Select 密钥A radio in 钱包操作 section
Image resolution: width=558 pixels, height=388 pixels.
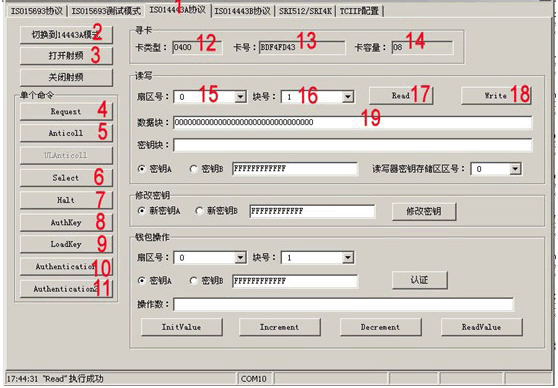(x=142, y=281)
